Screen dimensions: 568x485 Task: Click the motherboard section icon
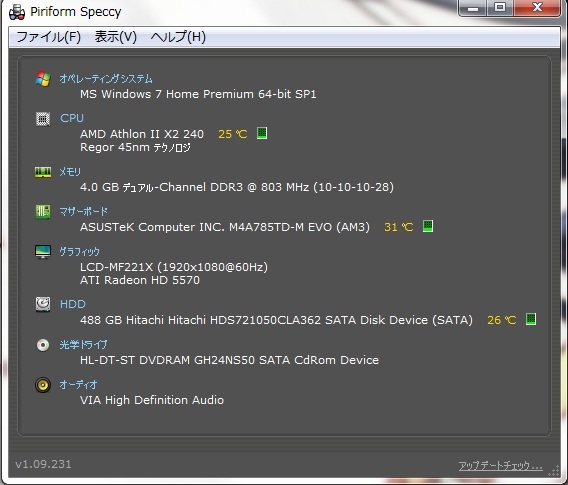click(x=43, y=212)
